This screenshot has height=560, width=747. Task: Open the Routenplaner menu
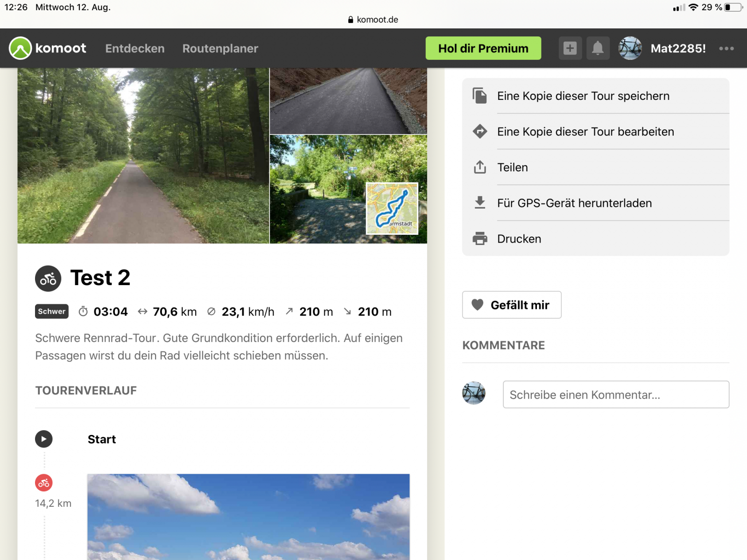tap(220, 49)
